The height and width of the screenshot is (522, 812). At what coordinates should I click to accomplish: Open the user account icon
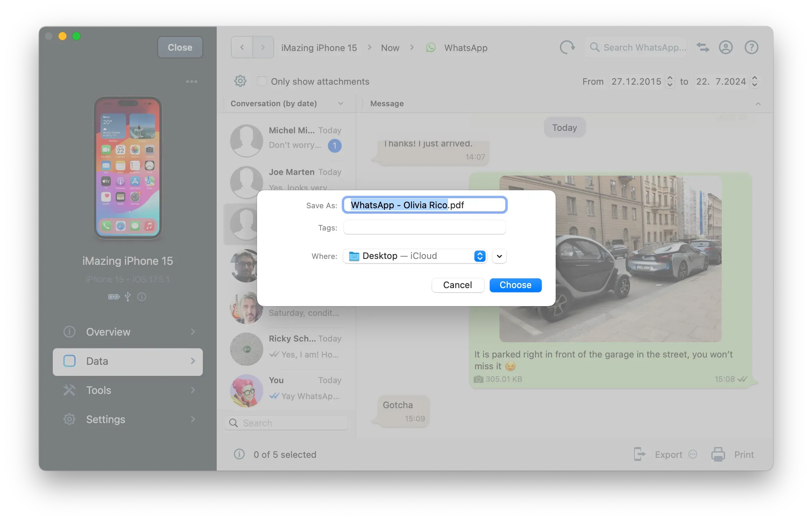click(x=726, y=47)
